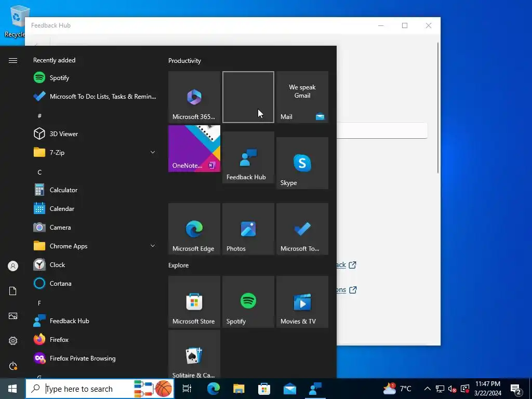The image size is (532, 399).
Task: Open the clock showing 11:47 PM
Action: [x=488, y=389]
